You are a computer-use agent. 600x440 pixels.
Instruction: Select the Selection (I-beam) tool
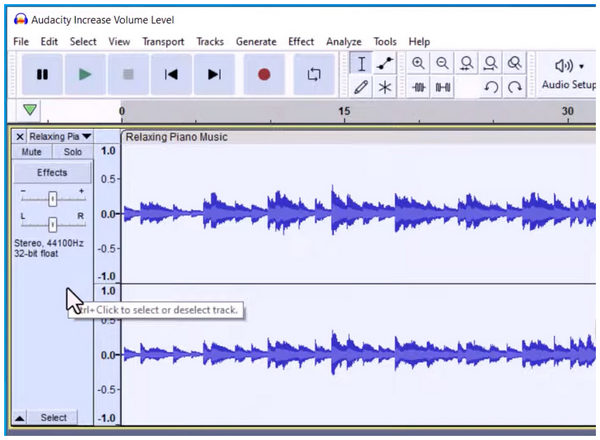(361, 64)
